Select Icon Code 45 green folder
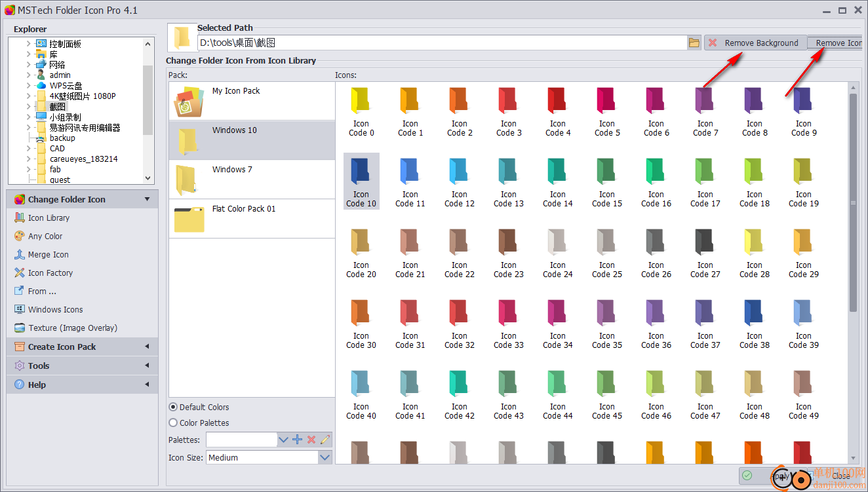This screenshot has height=492, width=868. [607, 394]
